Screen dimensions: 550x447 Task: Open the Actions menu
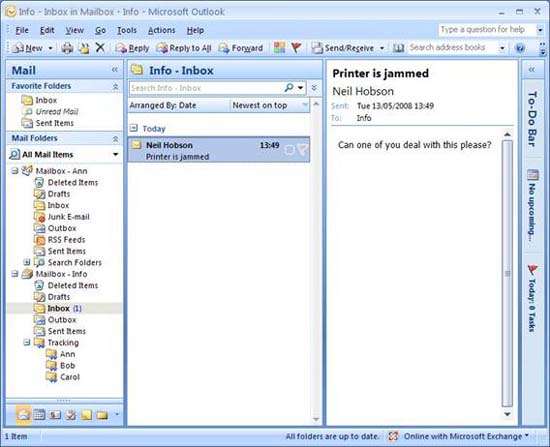161,31
